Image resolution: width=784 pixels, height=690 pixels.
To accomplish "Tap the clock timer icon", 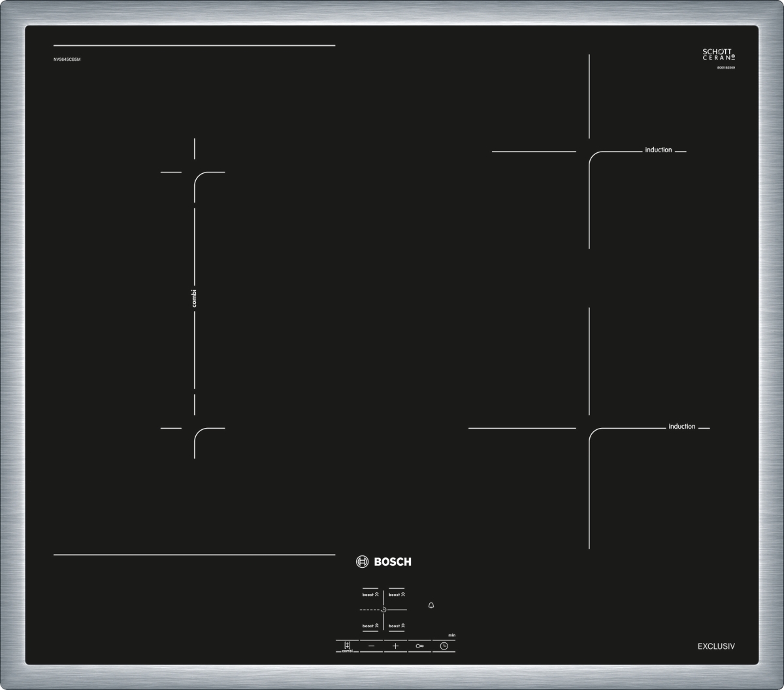I will pos(444,646).
